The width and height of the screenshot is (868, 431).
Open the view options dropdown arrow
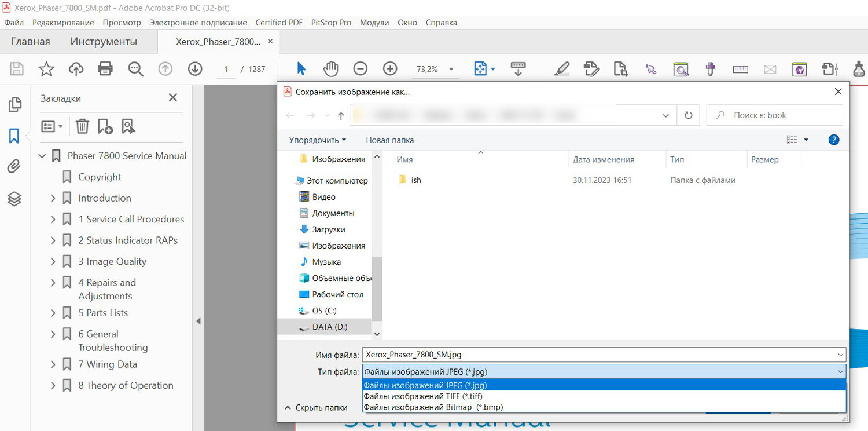(x=806, y=140)
